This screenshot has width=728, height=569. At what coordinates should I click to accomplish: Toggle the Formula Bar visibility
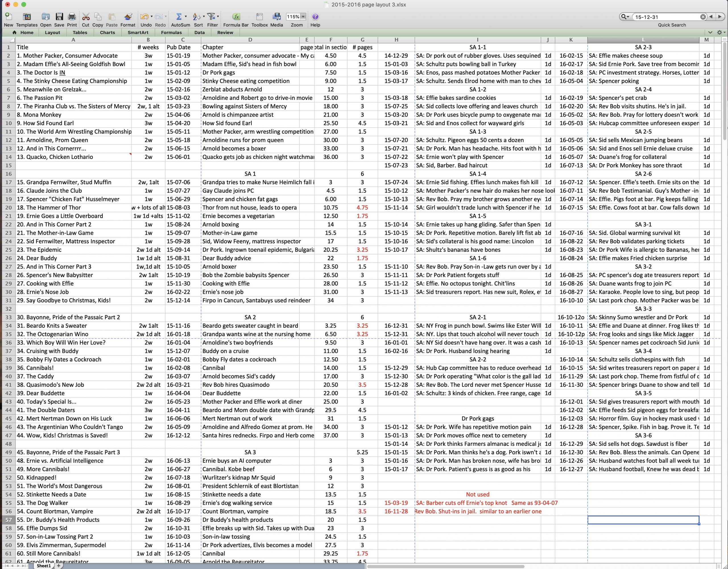pyautogui.click(x=236, y=17)
